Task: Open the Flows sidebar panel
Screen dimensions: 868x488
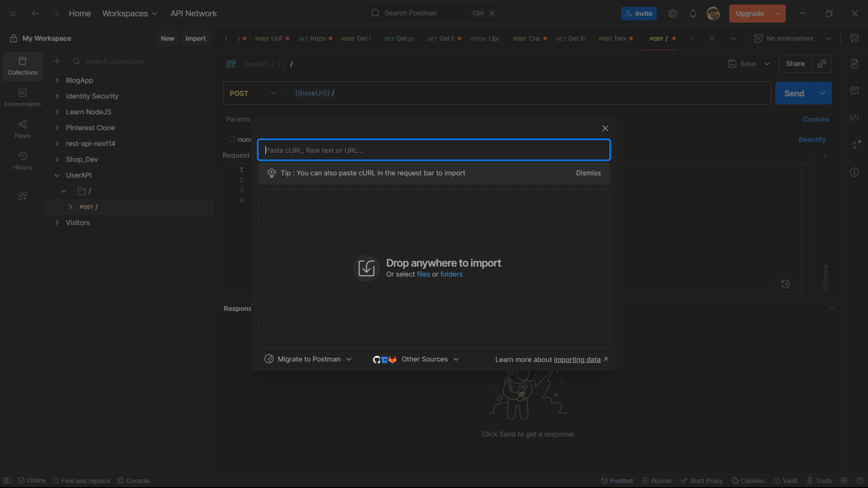Action: pyautogui.click(x=23, y=129)
